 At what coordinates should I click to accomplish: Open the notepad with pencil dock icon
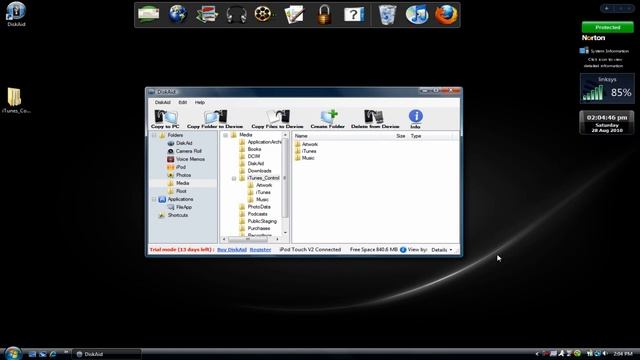coord(294,15)
